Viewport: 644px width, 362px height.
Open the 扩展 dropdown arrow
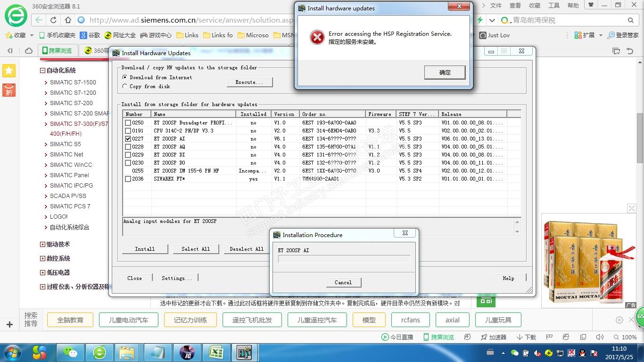pos(600,35)
